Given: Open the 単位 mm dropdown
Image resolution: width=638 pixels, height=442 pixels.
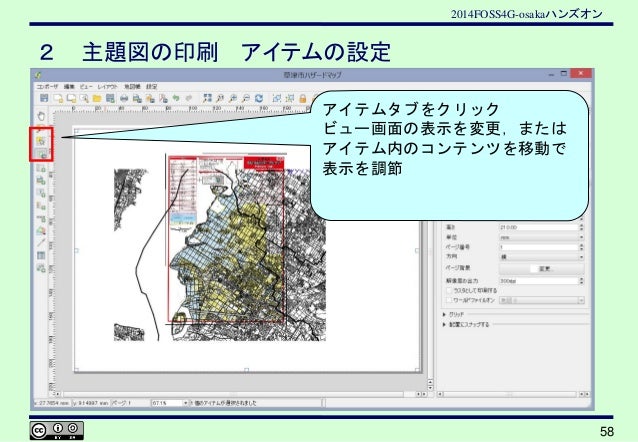Looking at the screenshot, I should tap(542, 237).
